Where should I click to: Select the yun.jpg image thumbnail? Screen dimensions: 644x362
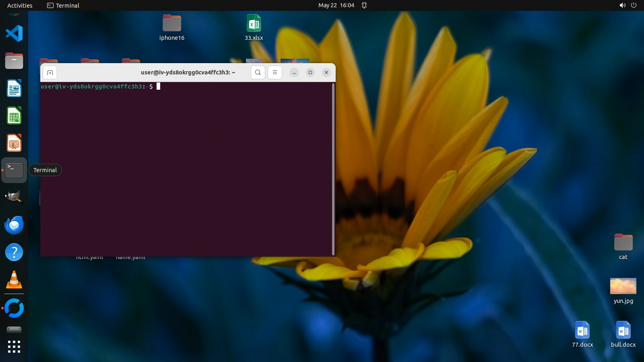coord(623,286)
